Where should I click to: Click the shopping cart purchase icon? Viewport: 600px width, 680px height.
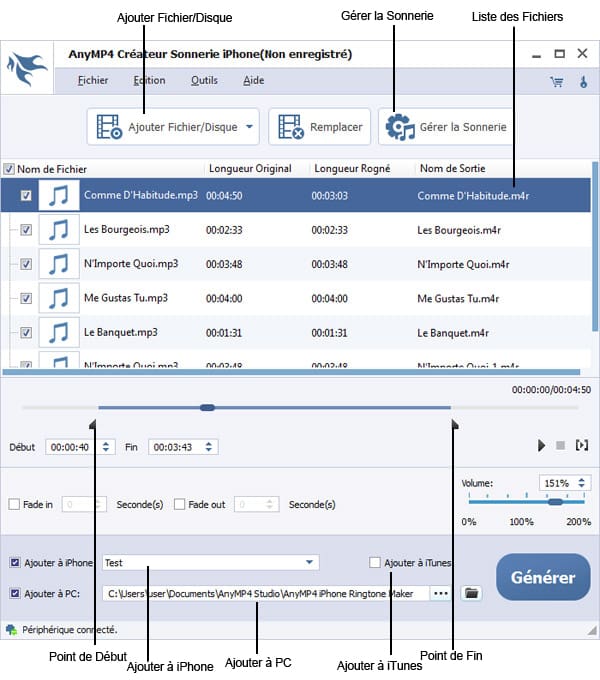[x=557, y=82]
